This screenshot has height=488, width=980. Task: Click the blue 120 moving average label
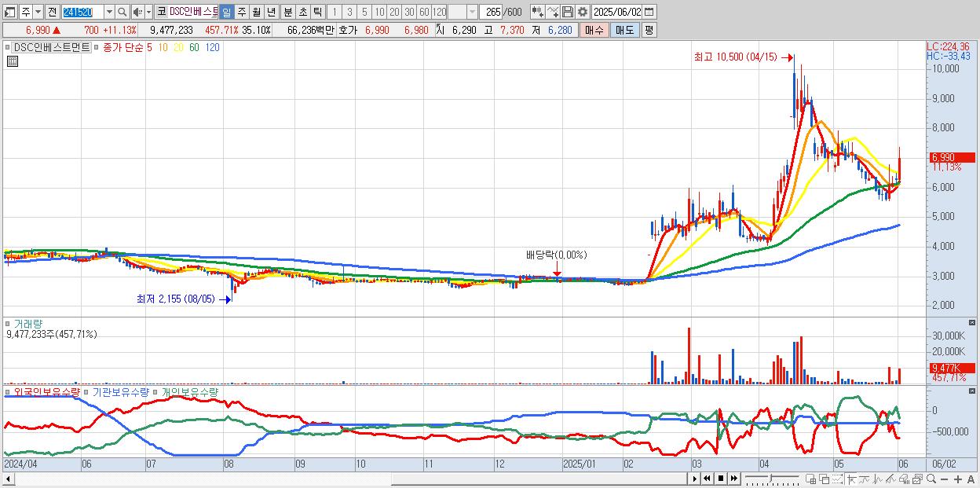click(212, 48)
